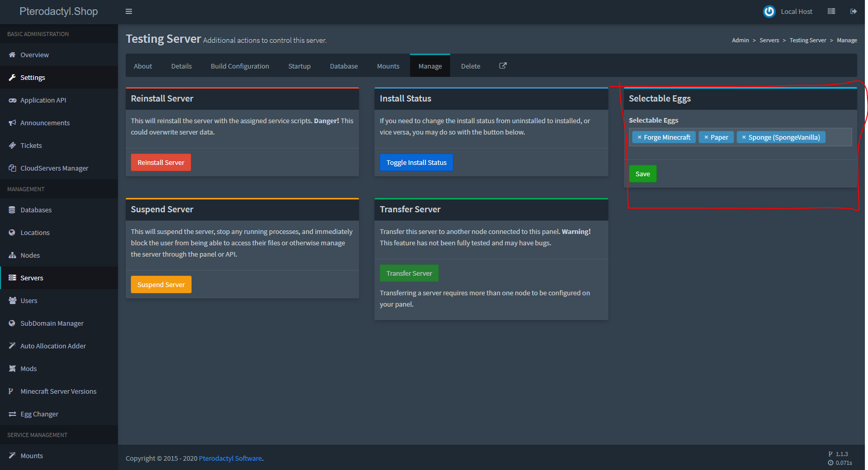868x470 pixels.
Task: Click the hamburger sidebar toggle icon
Action: click(x=129, y=11)
